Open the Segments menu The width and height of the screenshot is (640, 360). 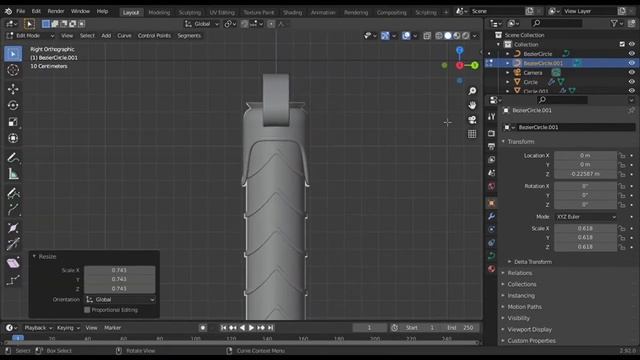(189, 36)
